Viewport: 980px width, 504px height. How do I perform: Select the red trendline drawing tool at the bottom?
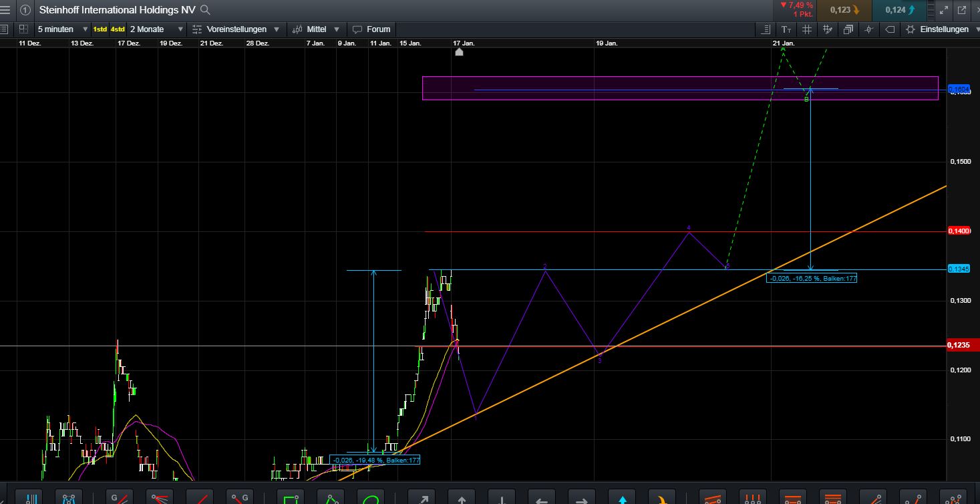(x=200, y=497)
